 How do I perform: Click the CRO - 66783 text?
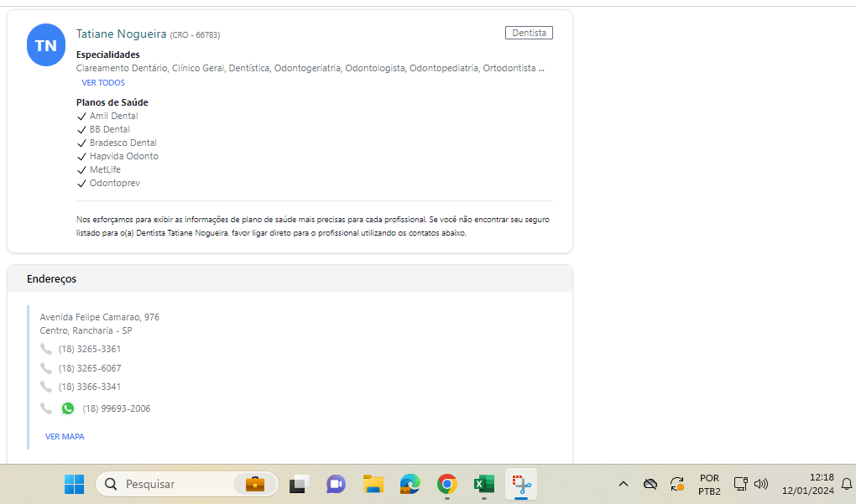coord(195,35)
